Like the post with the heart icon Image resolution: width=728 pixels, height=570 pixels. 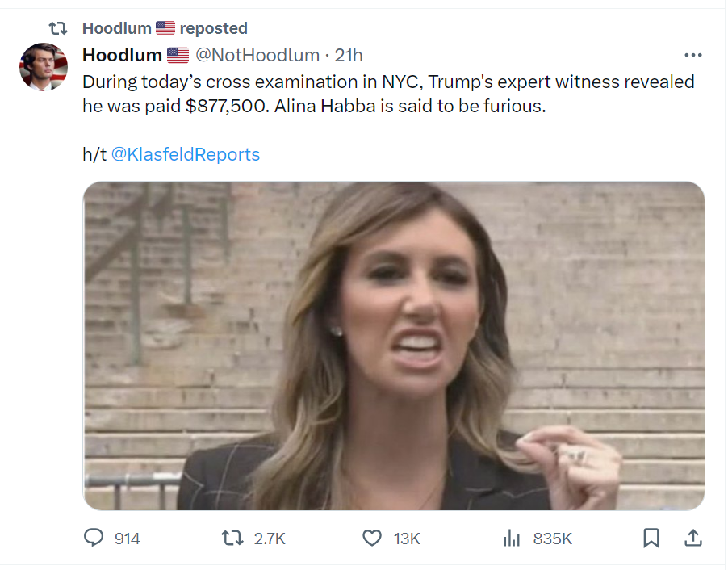coord(372,538)
